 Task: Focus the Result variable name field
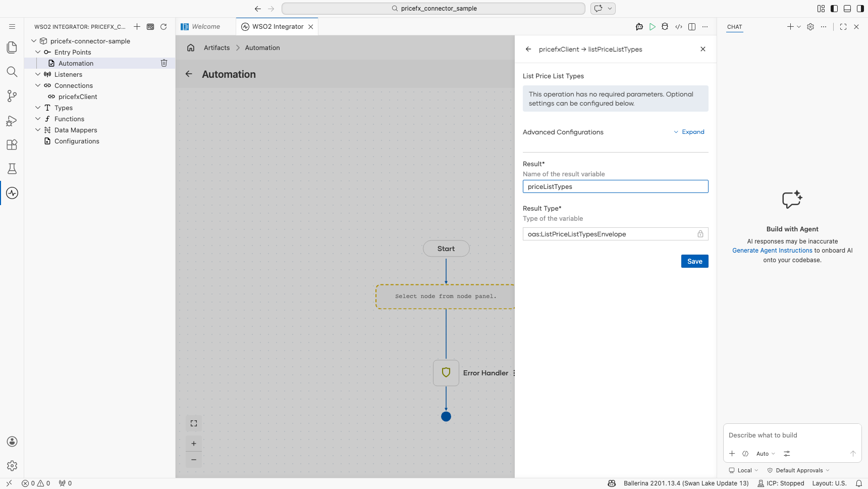click(x=616, y=186)
